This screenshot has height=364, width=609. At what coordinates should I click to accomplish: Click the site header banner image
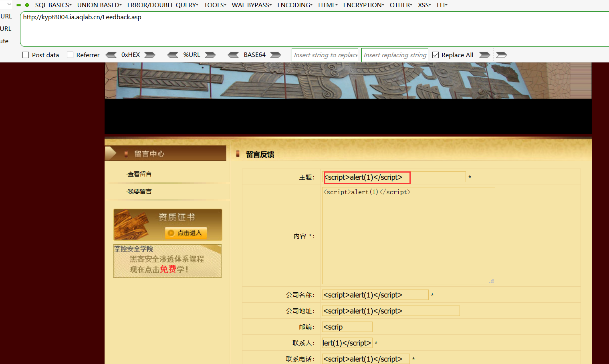point(348,80)
